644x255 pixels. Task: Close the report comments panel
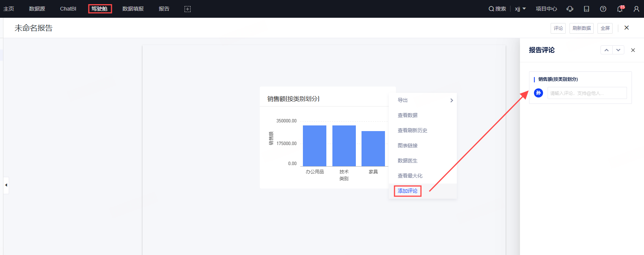tap(633, 50)
